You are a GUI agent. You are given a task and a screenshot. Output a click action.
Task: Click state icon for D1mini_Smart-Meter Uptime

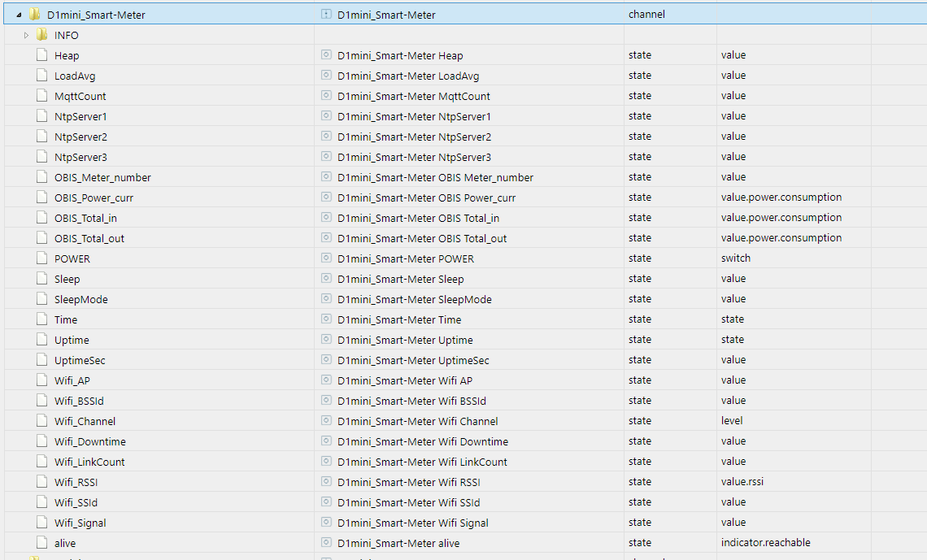(x=326, y=339)
